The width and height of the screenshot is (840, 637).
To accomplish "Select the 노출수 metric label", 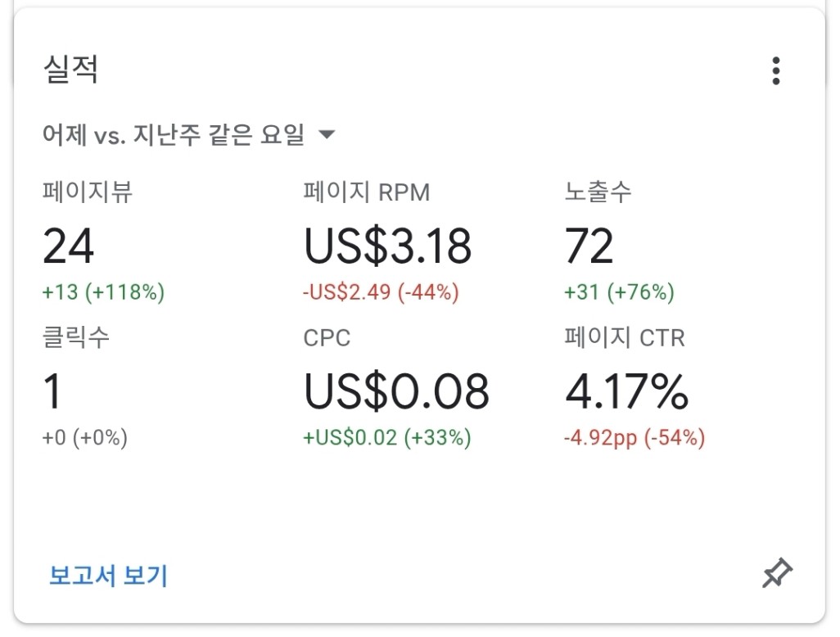I will (x=598, y=192).
